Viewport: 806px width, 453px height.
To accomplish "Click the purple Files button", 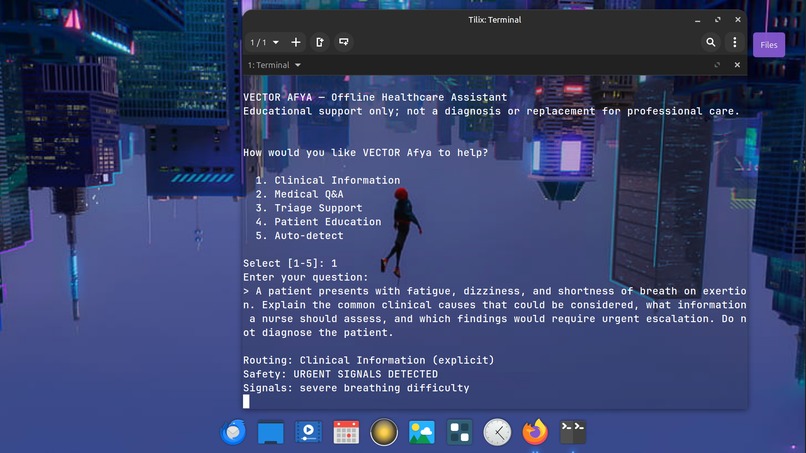I will tap(769, 45).
